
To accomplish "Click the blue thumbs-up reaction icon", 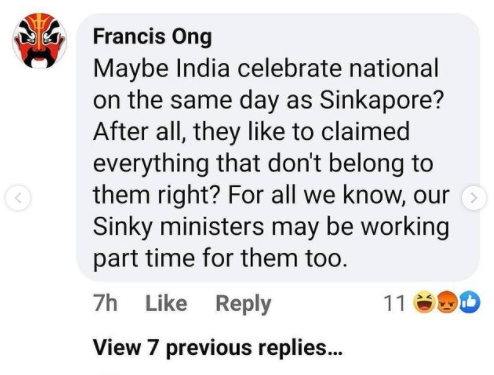I will coord(470,302).
